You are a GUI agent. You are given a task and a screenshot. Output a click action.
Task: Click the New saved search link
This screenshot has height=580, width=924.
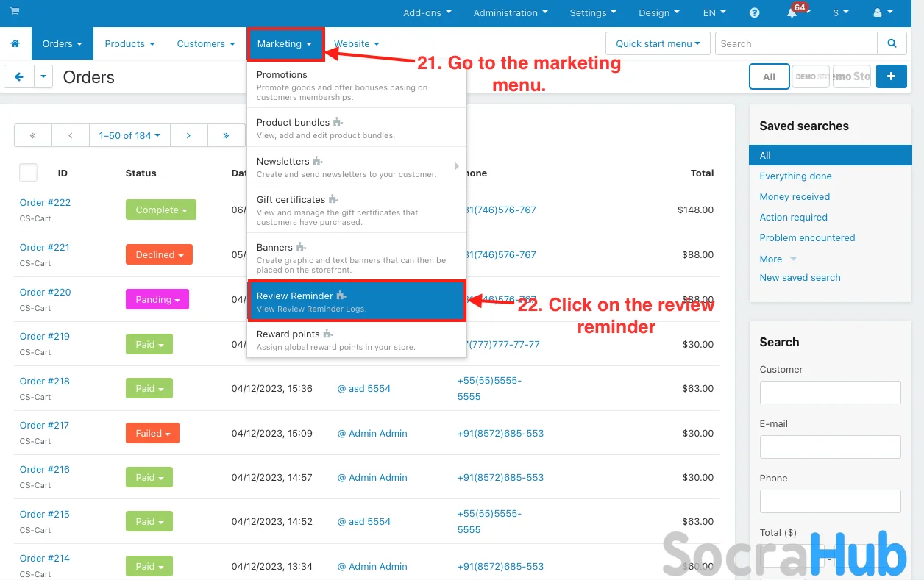point(800,278)
